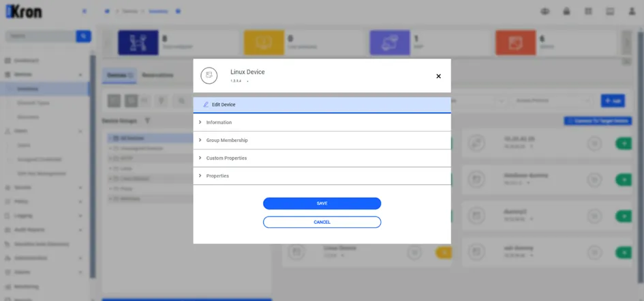644x301 pixels.
Task: Select the Edit Device tab
Action: click(322, 104)
